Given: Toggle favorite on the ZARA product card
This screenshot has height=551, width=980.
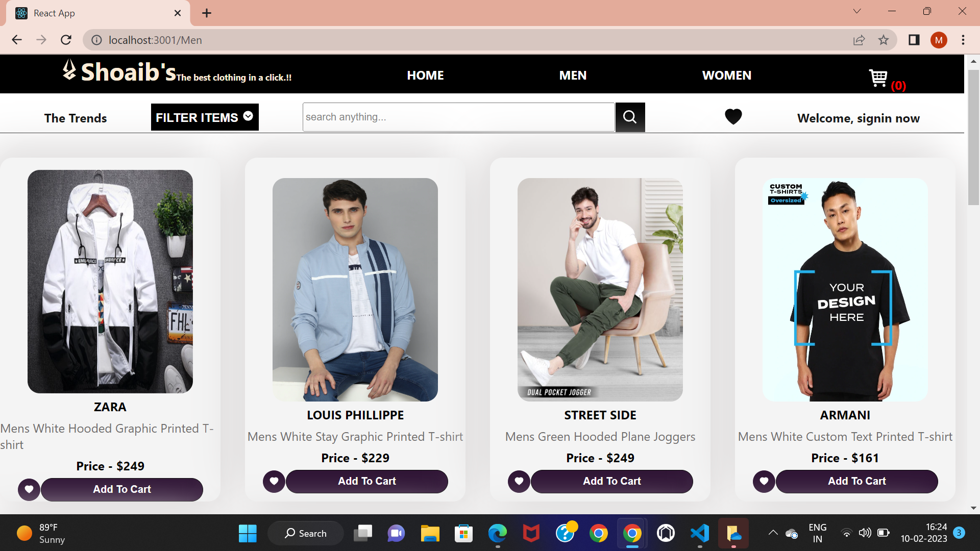Looking at the screenshot, I should coord(29,489).
